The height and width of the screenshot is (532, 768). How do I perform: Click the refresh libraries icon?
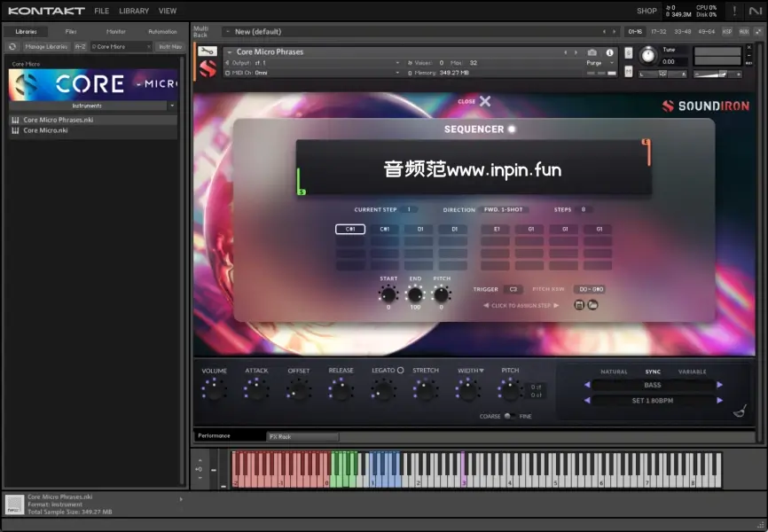pos(12,46)
